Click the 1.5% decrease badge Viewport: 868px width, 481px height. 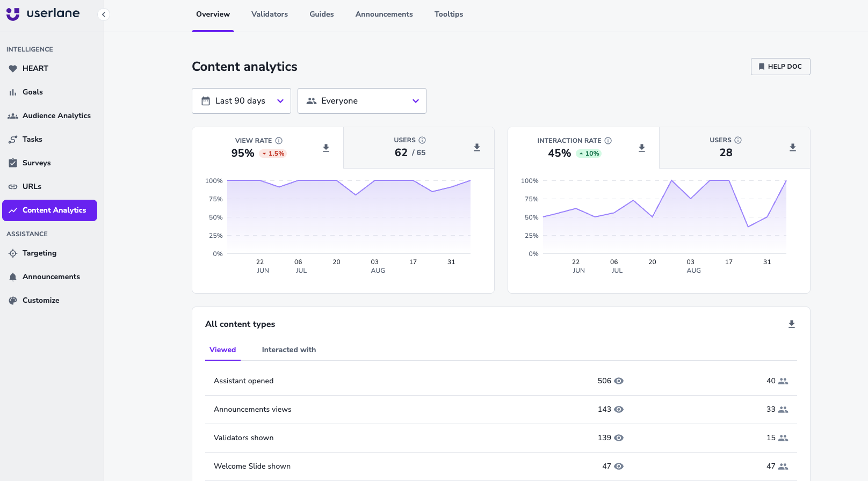click(x=273, y=154)
